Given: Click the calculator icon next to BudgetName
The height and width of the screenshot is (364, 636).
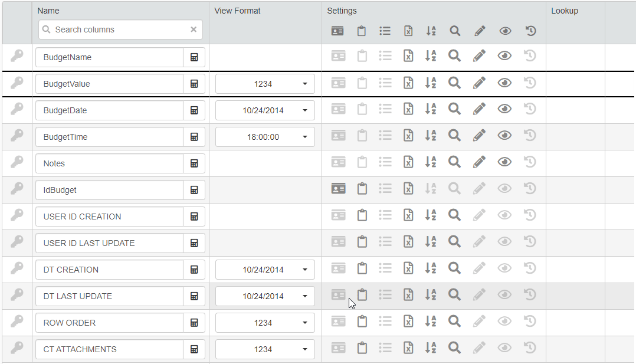Looking at the screenshot, I should tap(194, 57).
